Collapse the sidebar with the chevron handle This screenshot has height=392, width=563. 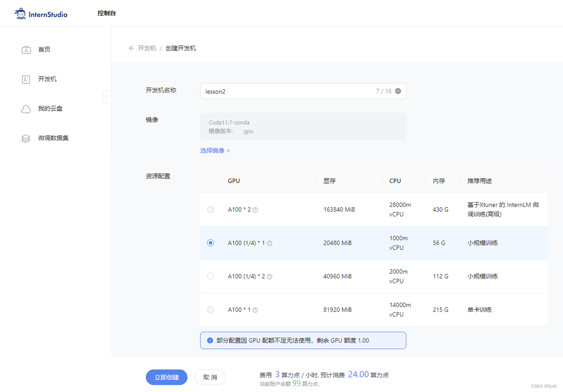[x=106, y=96]
